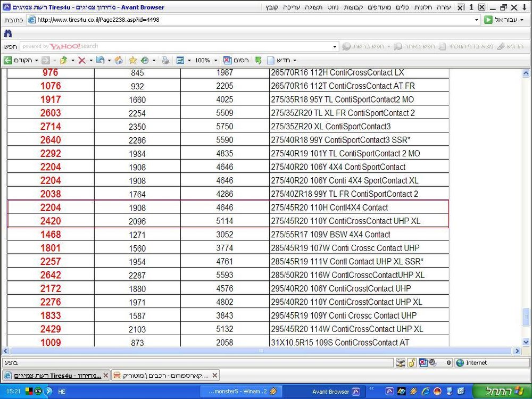Click the Internet zone globe indicator
Screen dimensions: 532x399
point(460,363)
